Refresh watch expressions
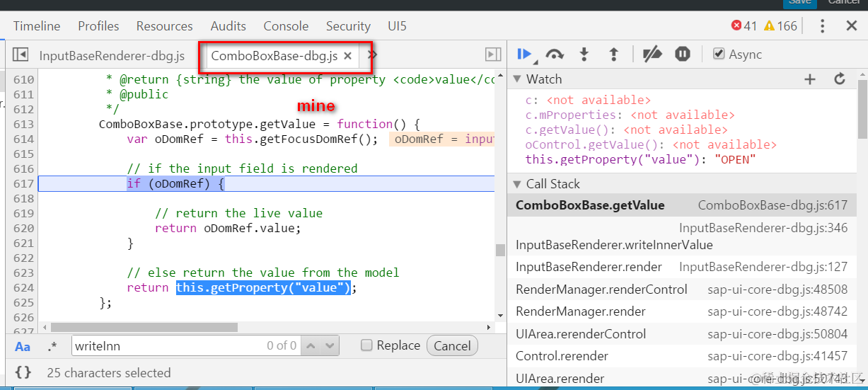 pyautogui.click(x=840, y=79)
